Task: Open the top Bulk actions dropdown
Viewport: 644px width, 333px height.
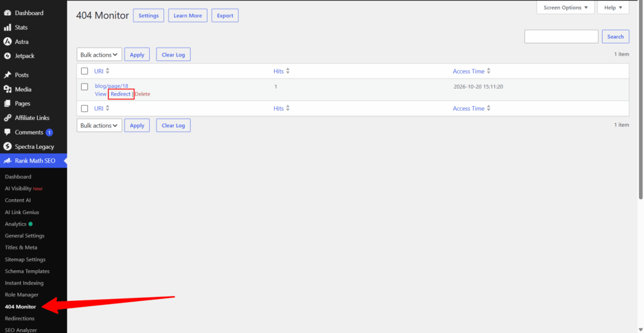Action: 99,55
